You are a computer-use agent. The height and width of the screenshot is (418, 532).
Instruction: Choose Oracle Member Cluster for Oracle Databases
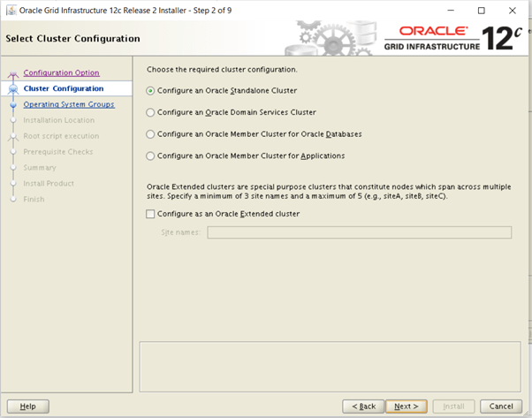click(150, 134)
